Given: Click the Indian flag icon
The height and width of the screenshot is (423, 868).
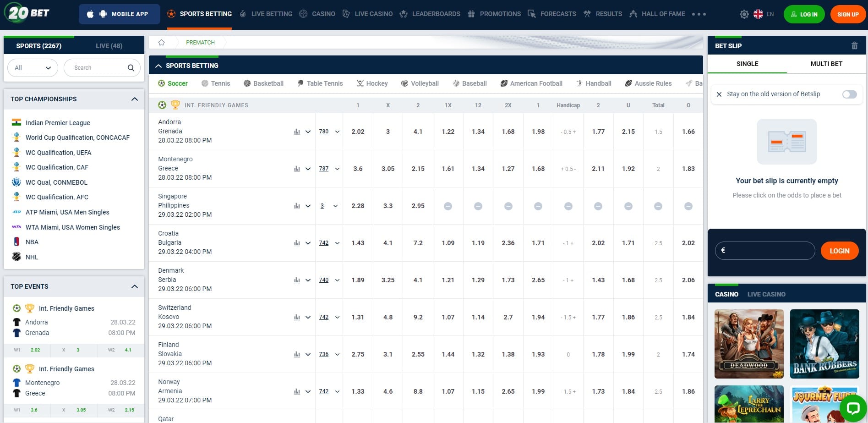Looking at the screenshot, I should pyautogui.click(x=16, y=122).
